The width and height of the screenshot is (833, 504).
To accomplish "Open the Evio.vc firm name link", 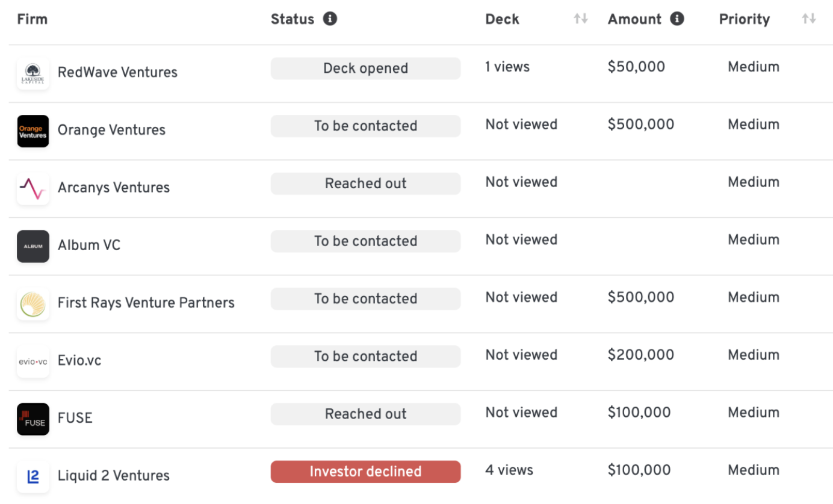I will [79, 361].
